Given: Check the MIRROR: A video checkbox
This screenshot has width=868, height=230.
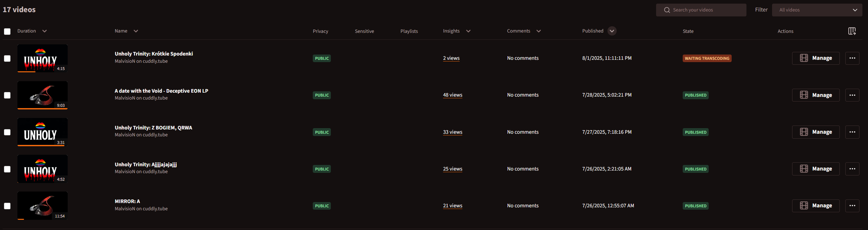Looking at the screenshot, I should pyautogui.click(x=7, y=206).
